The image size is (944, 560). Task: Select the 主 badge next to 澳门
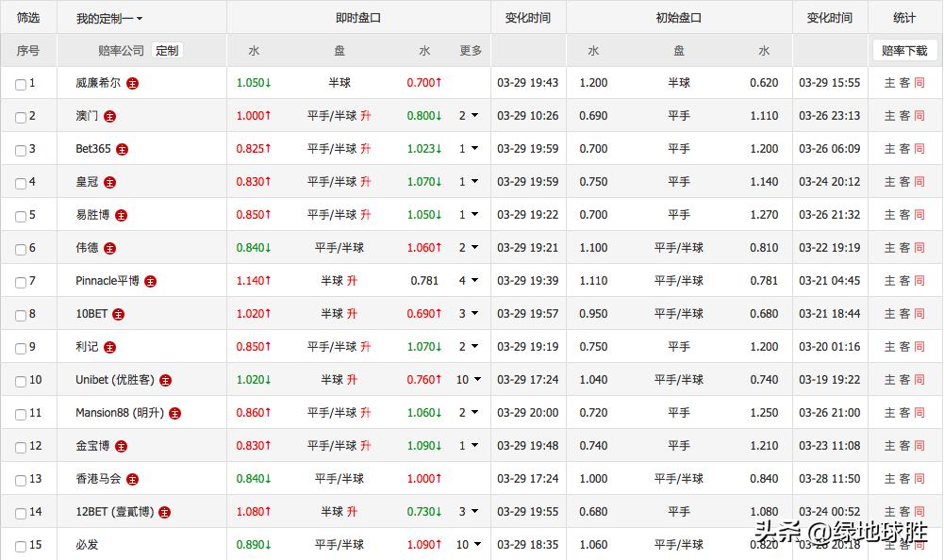tap(111, 116)
